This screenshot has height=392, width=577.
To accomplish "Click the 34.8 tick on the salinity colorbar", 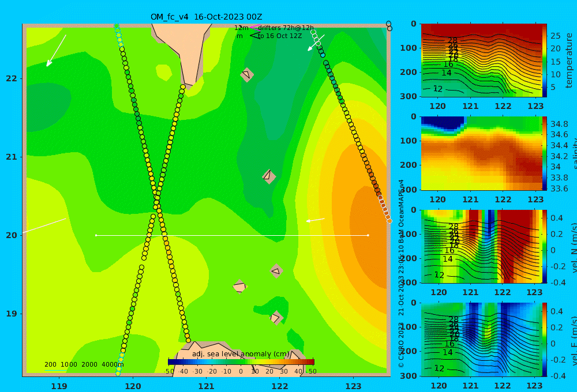I will point(559,124).
